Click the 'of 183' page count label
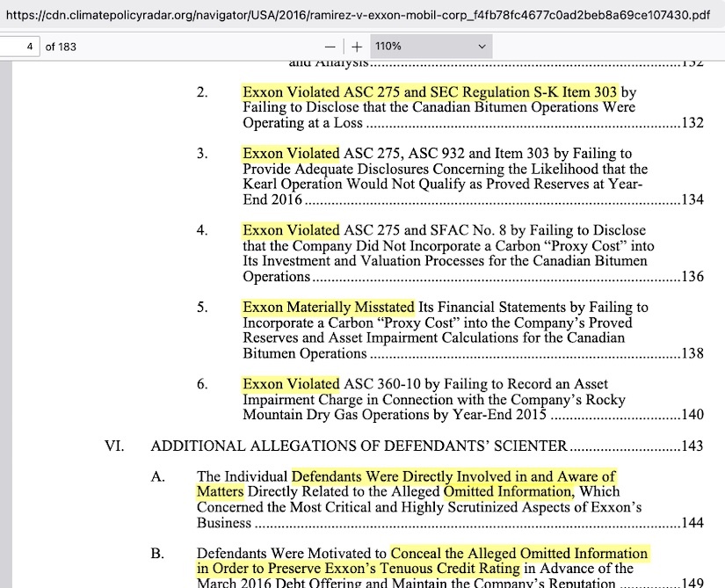 [61, 47]
